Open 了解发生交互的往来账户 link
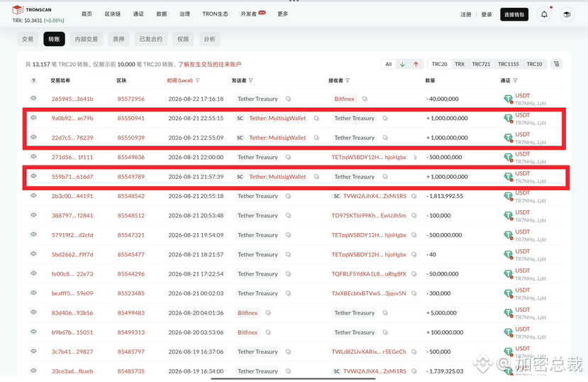588x382 pixels. click(210, 65)
